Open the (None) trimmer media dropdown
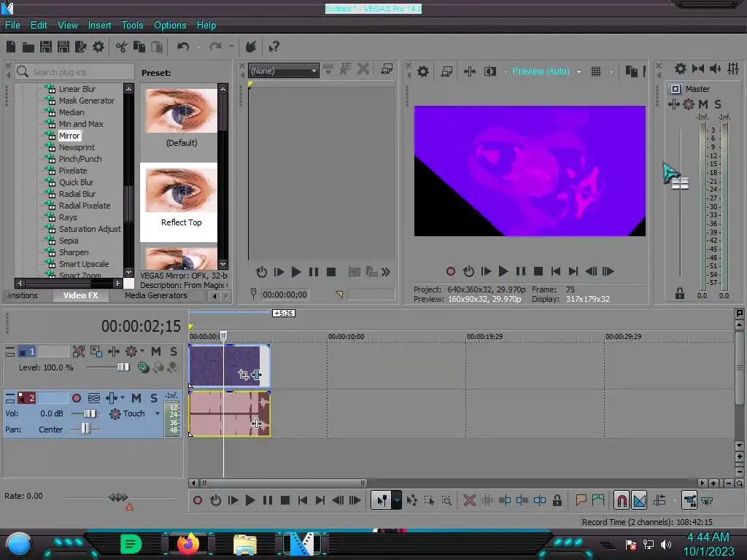747x560 pixels. (284, 71)
